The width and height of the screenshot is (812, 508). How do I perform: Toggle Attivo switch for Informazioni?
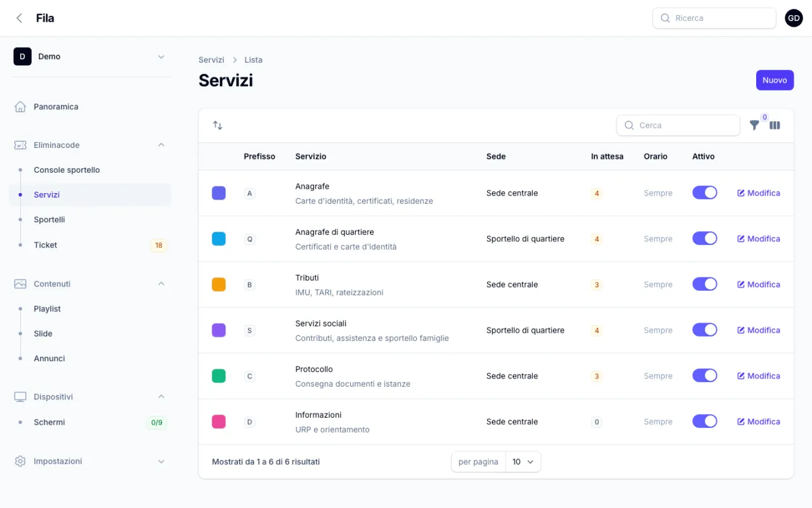coord(705,421)
